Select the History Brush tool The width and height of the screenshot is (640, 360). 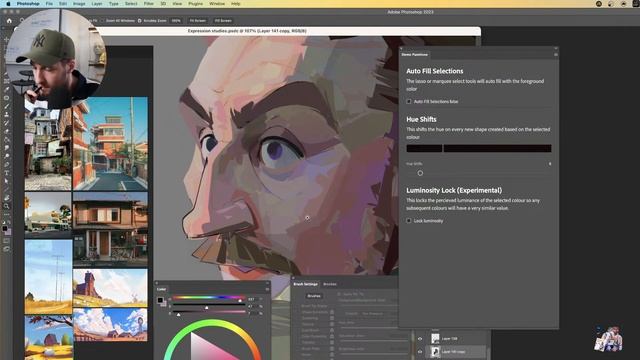pyautogui.click(x=7, y=123)
